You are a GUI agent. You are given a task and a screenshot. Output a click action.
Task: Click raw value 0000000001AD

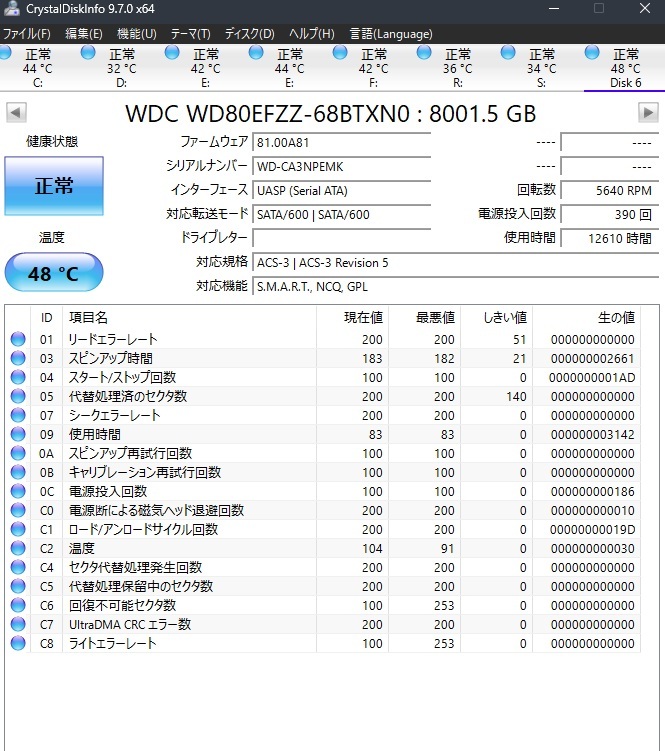[592, 377]
